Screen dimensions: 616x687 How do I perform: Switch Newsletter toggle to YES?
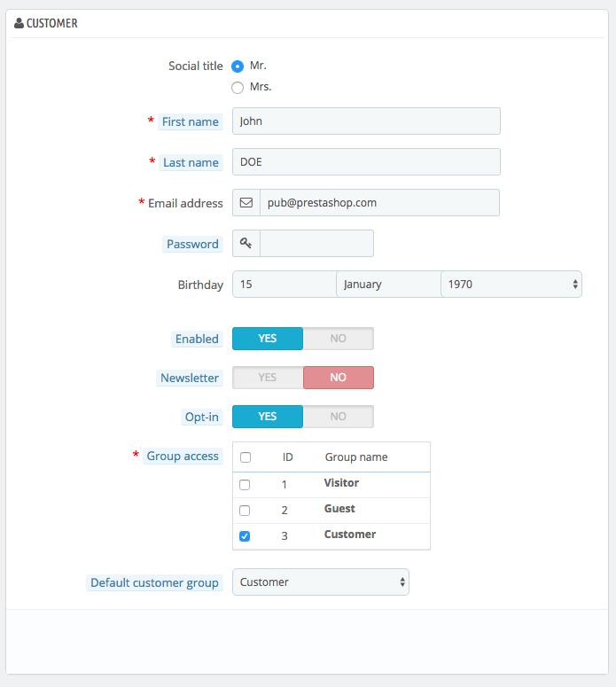point(268,378)
